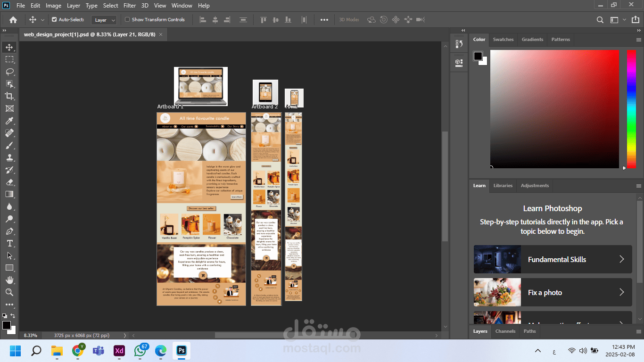Open the Window menu
The height and width of the screenshot is (362, 644).
tap(182, 6)
